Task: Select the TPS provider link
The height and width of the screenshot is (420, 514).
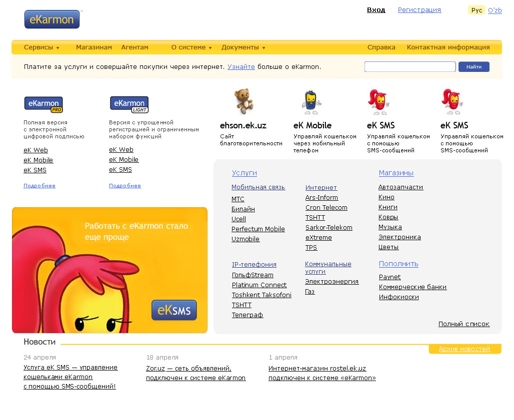Action: coord(311,248)
